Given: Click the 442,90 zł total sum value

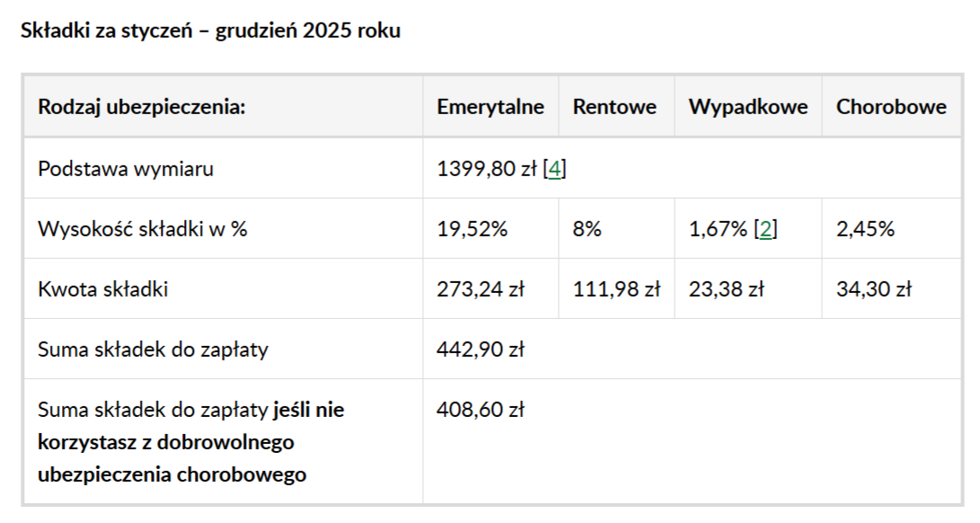Looking at the screenshot, I should click(481, 349).
